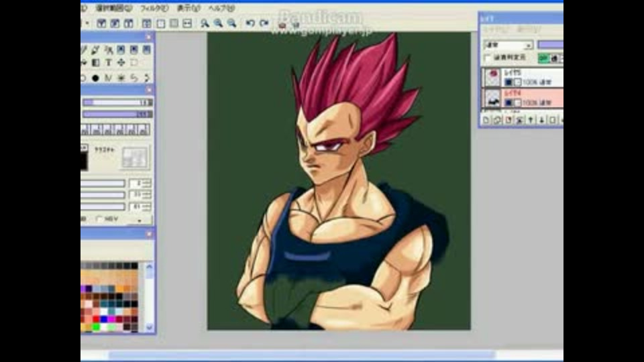Select the starburst shape tool

[121, 78]
